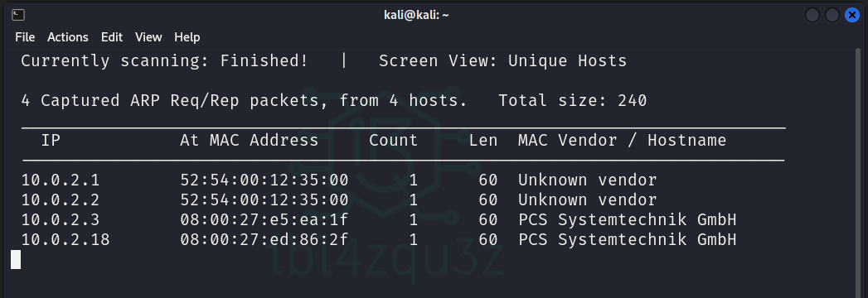Click 'Currently scanning: Finished!' status text
The width and height of the screenshot is (868, 298).
click(164, 60)
